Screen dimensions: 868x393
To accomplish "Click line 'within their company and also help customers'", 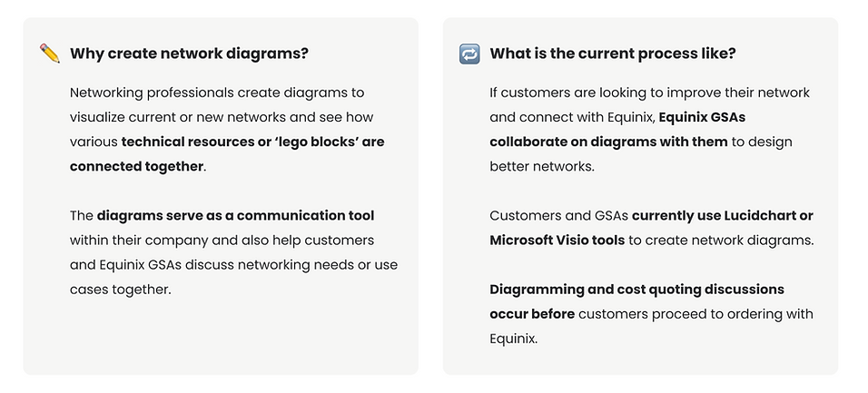I will 222,241.
